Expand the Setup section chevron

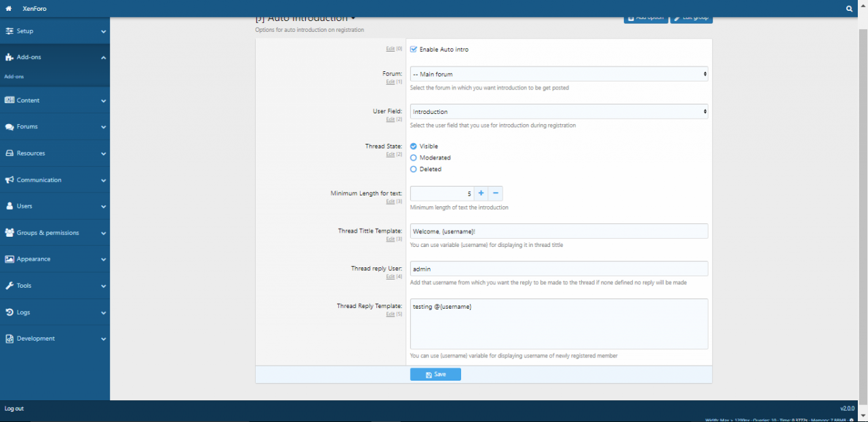coord(103,31)
